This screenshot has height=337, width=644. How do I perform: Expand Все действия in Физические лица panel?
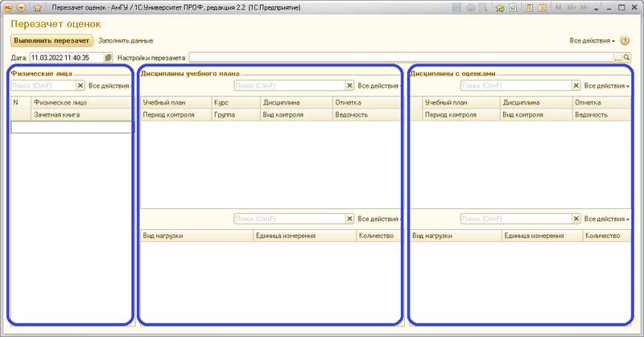tap(109, 85)
